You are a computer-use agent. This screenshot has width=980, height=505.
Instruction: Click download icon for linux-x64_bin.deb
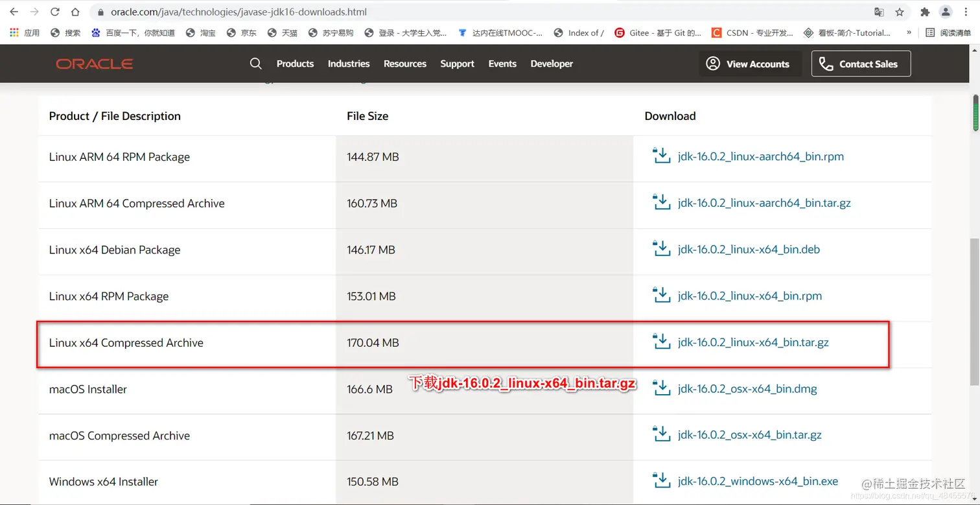[x=661, y=250]
